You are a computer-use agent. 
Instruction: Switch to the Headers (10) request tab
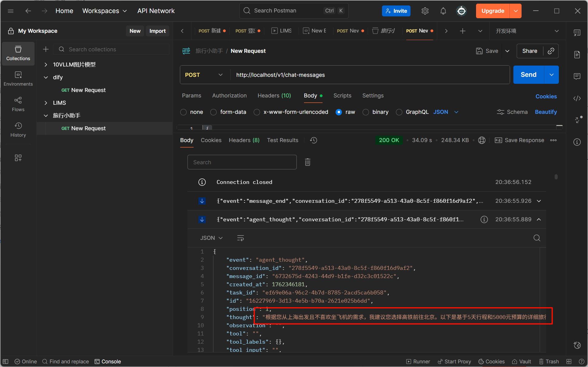(x=274, y=96)
